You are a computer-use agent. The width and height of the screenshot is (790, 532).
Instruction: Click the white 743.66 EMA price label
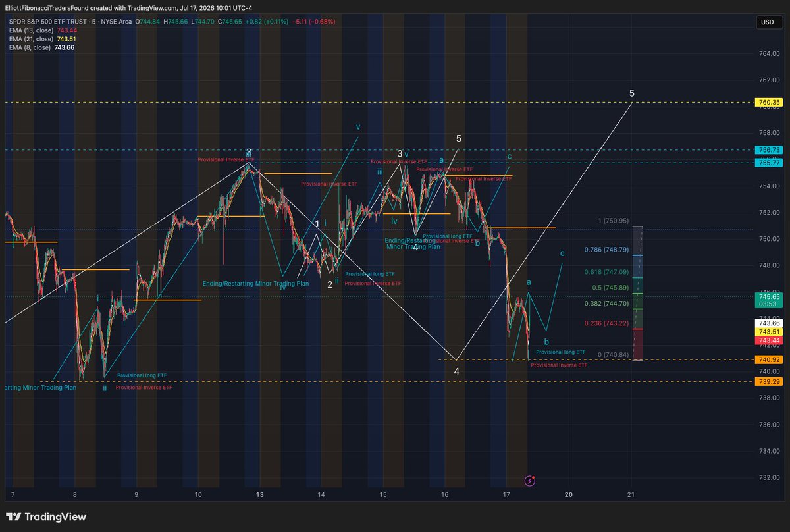(768, 323)
